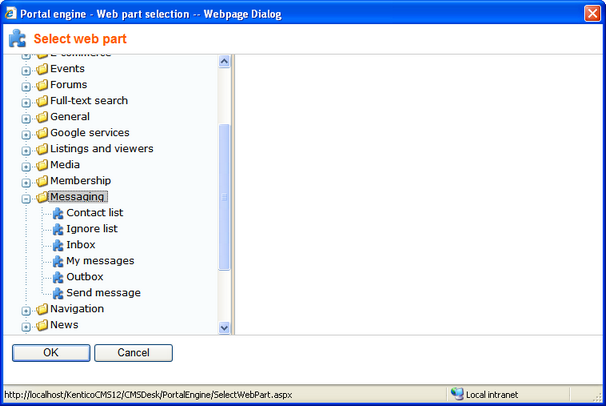This screenshot has width=606, height=406.
Task: Click the tree scrollbar down arrow
Action: (224, 328)
